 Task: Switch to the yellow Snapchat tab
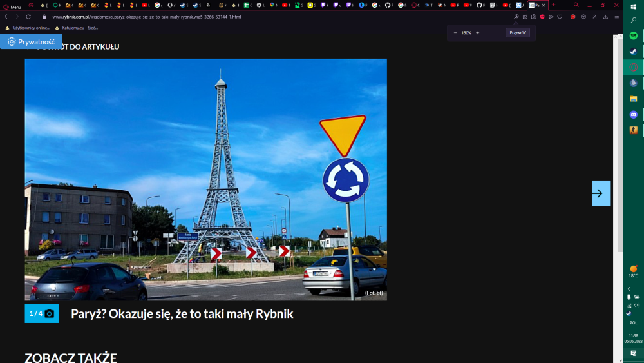(x=311, y=5)
